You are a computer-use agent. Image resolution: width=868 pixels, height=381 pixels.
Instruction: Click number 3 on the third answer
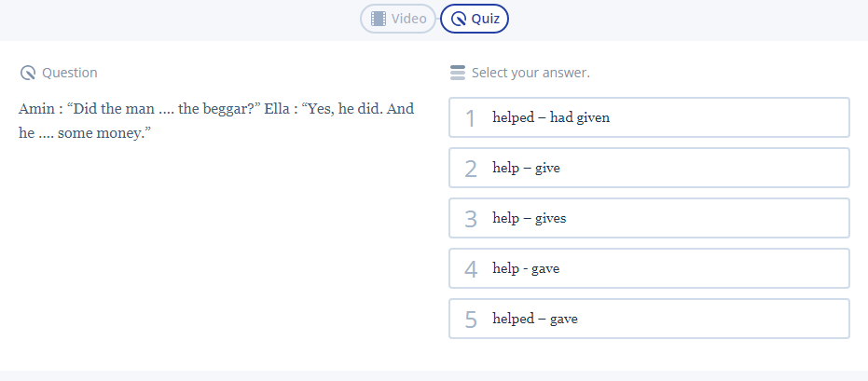click(x=471, y=219)
